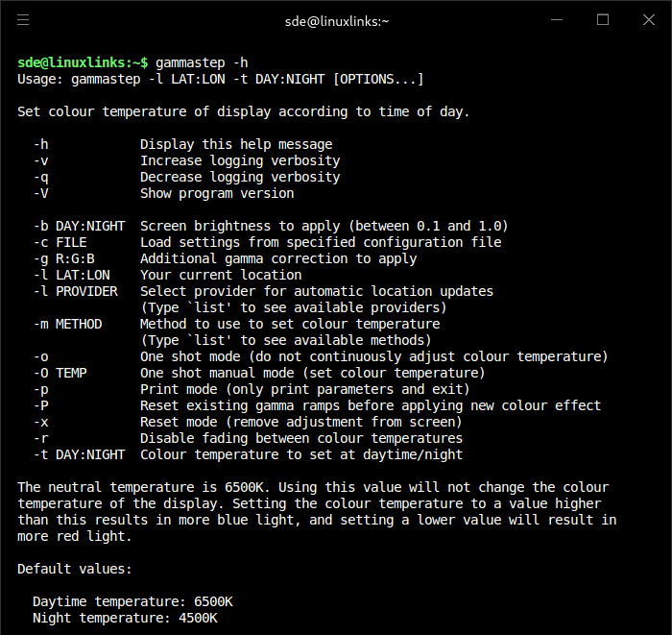Click the -t DAY:NIGHT option

coord(80,454)
